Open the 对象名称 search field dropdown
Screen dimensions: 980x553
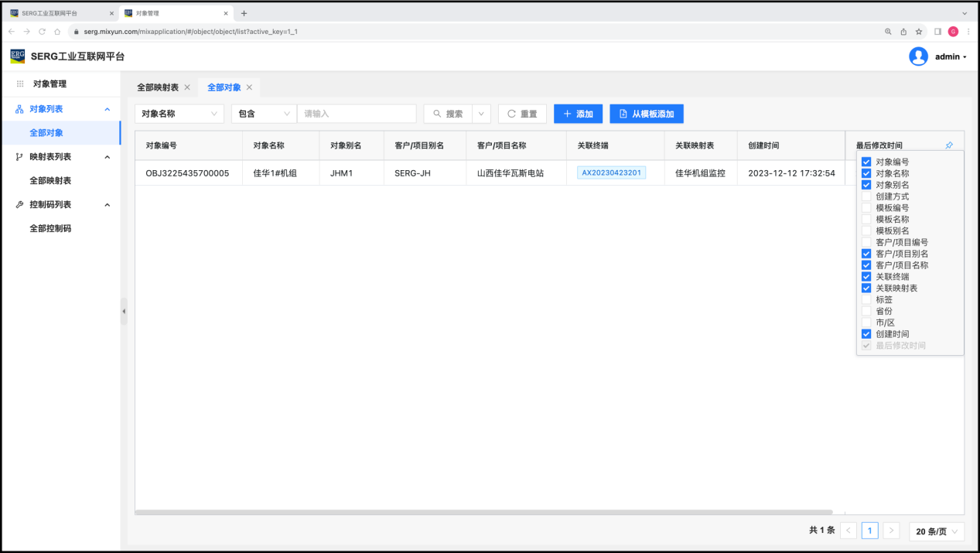point(179,114)
